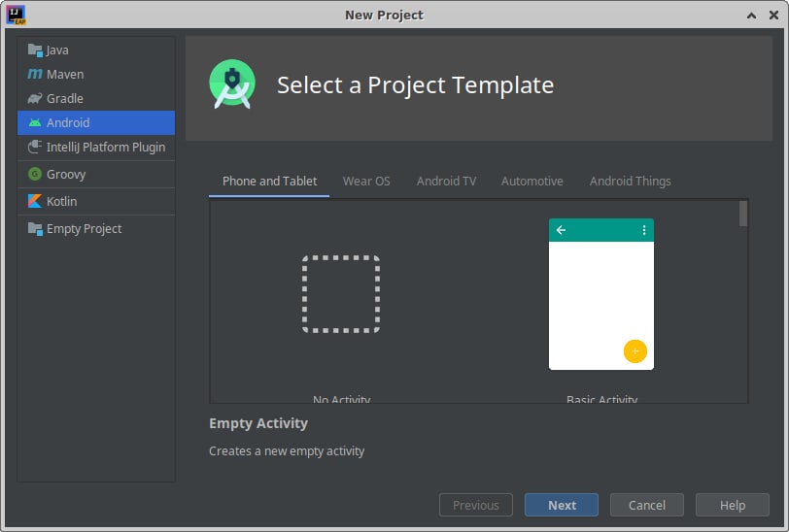Select the No Activity dashed template thumbnail

coord(341,294)
